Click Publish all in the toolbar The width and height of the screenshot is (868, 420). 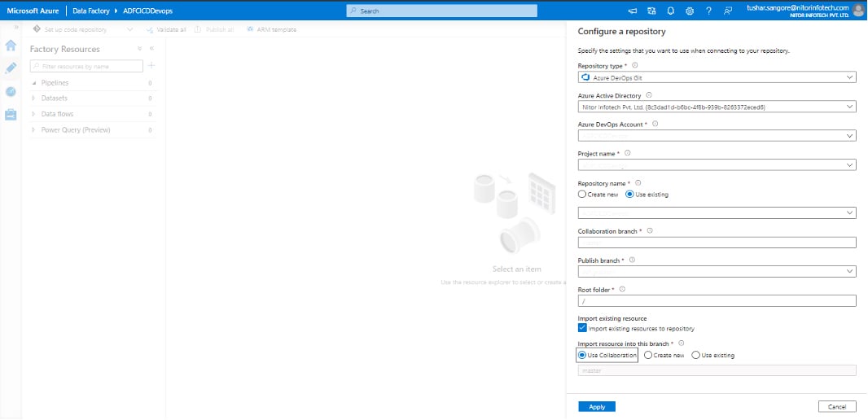coord(213,29)
